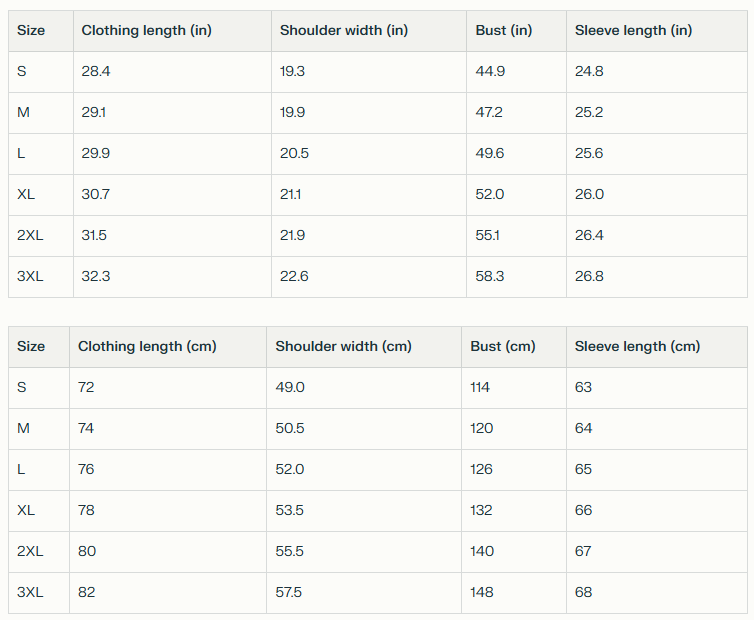Viewport: 754px width, 620px height.
Task: Select the 28.4 clothing length cell
Action: coord(97,72)
